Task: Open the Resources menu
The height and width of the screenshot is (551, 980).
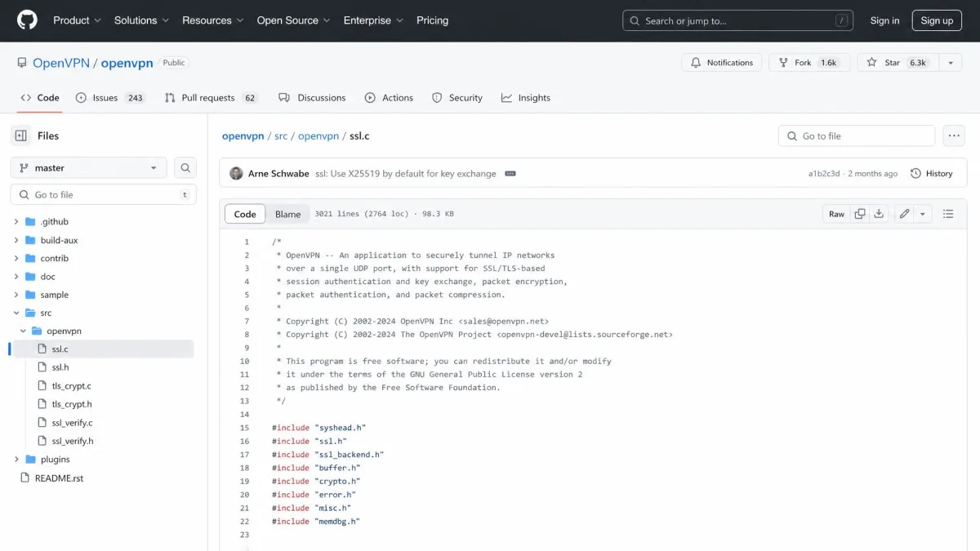Action: [213, 20]
